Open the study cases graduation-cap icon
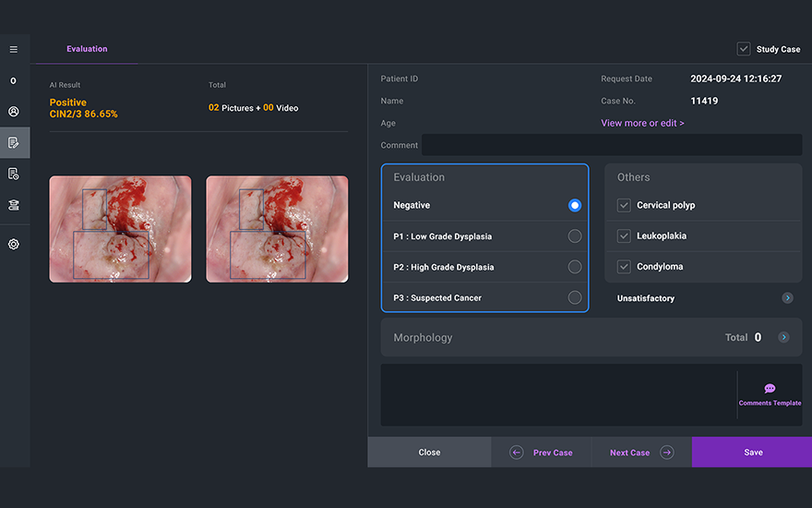This screenshot has height=508, width=812. (x=13, y=205)
